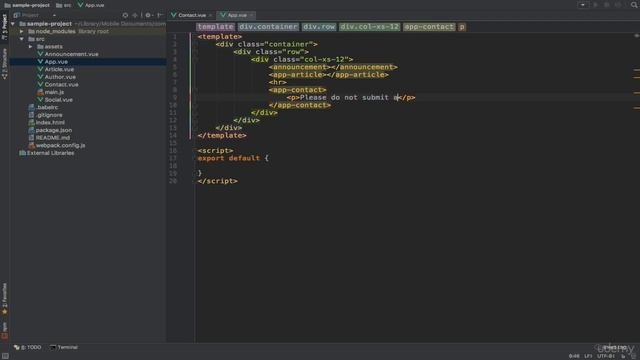Image resolution: width=640 pixels, height=360 pixels.
Task: Click the read-only lock icon in status bar
Action: pos(623,356)
